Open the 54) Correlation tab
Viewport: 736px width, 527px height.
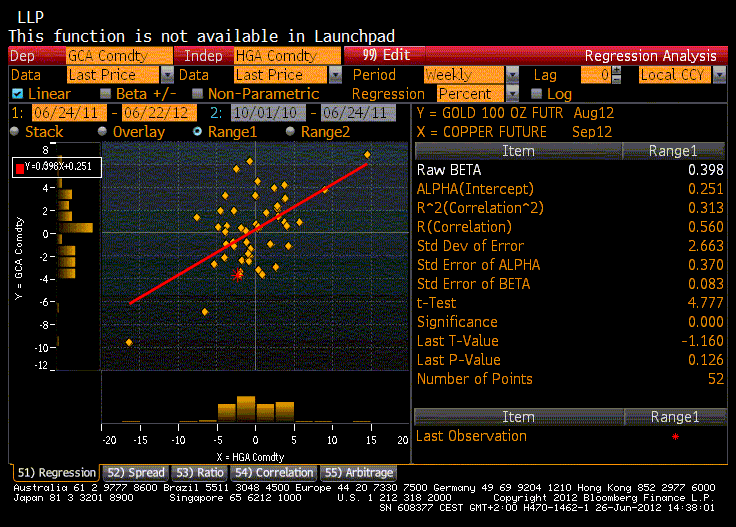273,473
